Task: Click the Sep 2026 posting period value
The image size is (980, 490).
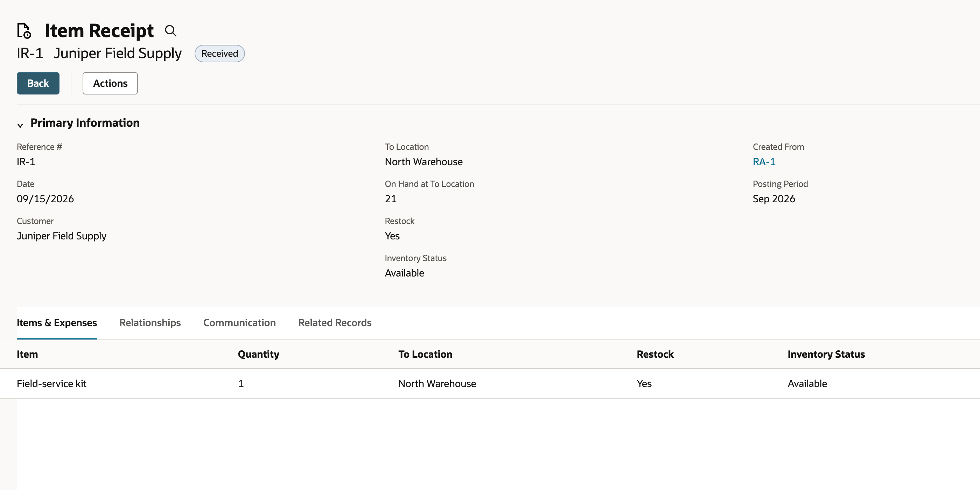Action: (774, 199)
